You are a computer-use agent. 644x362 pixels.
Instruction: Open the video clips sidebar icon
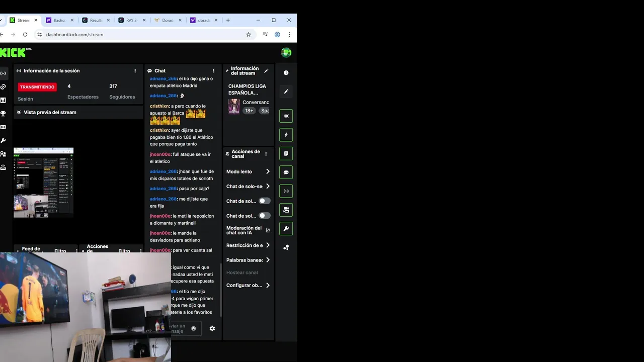[x=3, y=127]
